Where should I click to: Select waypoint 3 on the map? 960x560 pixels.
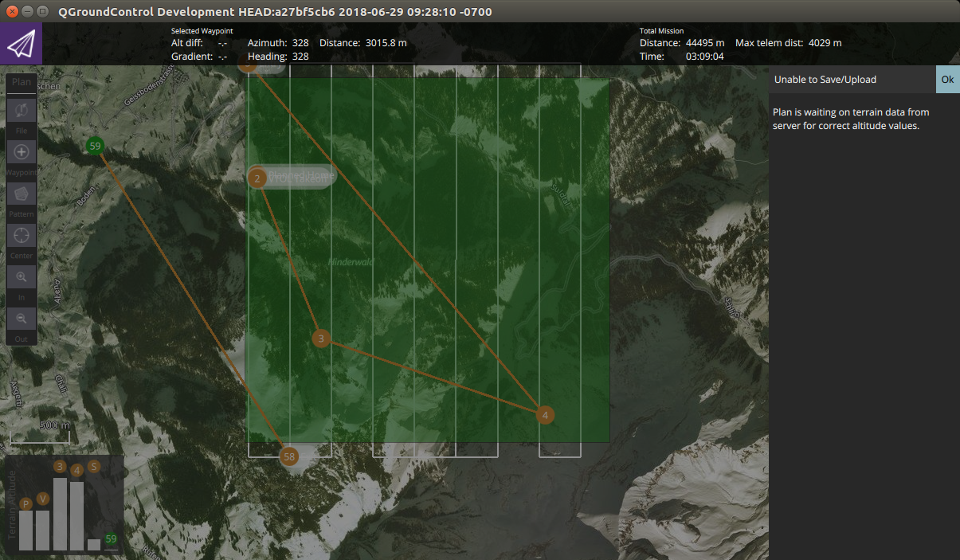(x=321, y=339)
